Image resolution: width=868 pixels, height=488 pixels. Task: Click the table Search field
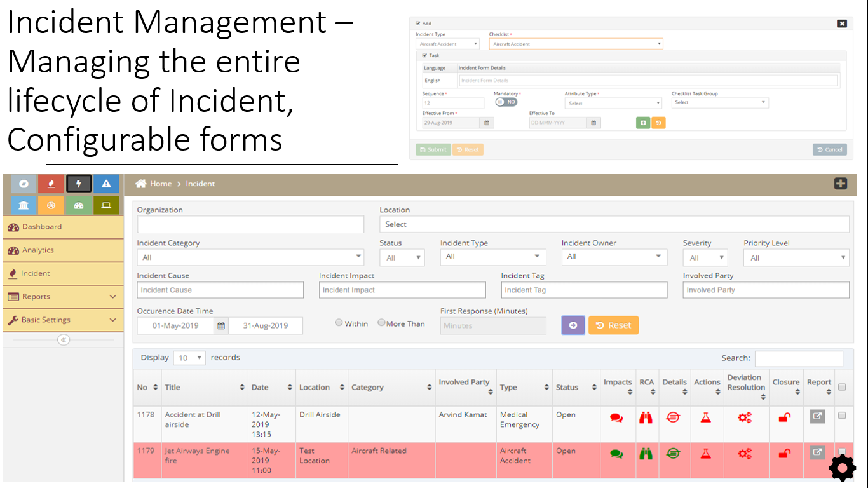(x=799, y=358)
